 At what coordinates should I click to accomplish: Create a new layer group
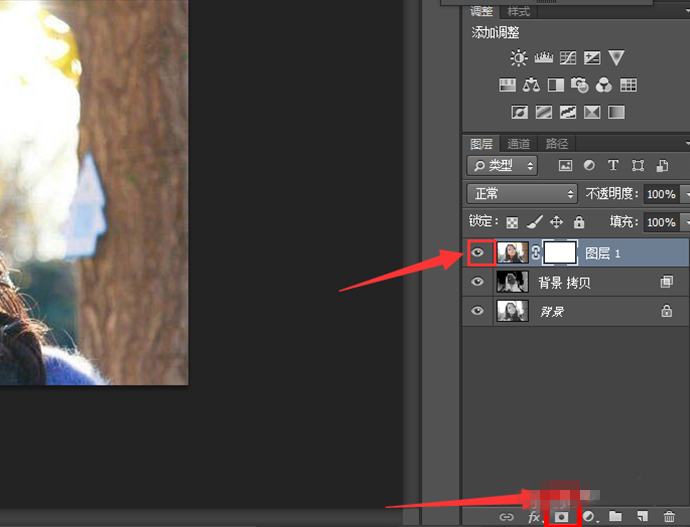click(x=615, y=516)
